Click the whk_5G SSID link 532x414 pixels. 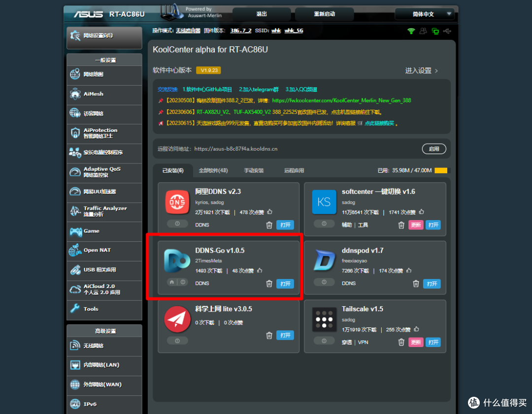tap(294, 31)
